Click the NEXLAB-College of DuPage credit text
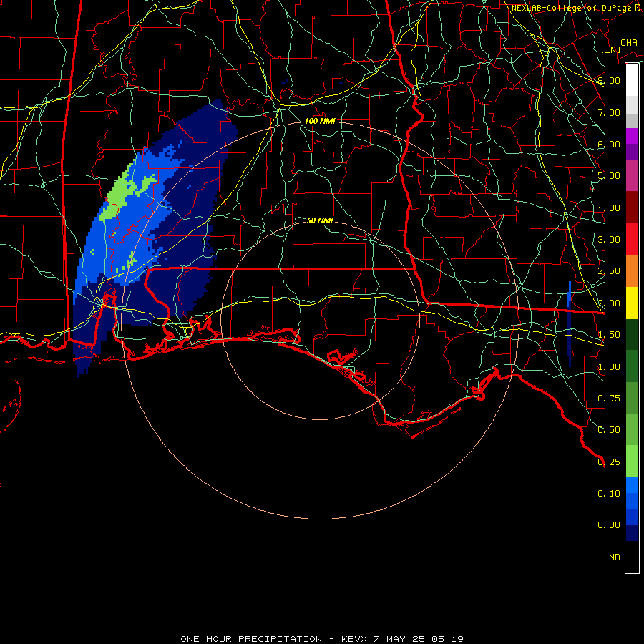The width and height of the screenshot is (644, 644). 576,8
